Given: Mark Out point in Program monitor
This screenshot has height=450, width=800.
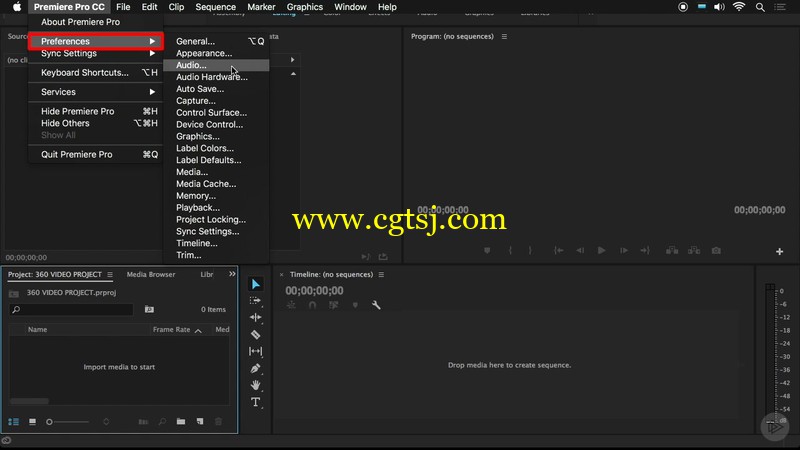Looking at the screenshot, I should click(530, 251).
